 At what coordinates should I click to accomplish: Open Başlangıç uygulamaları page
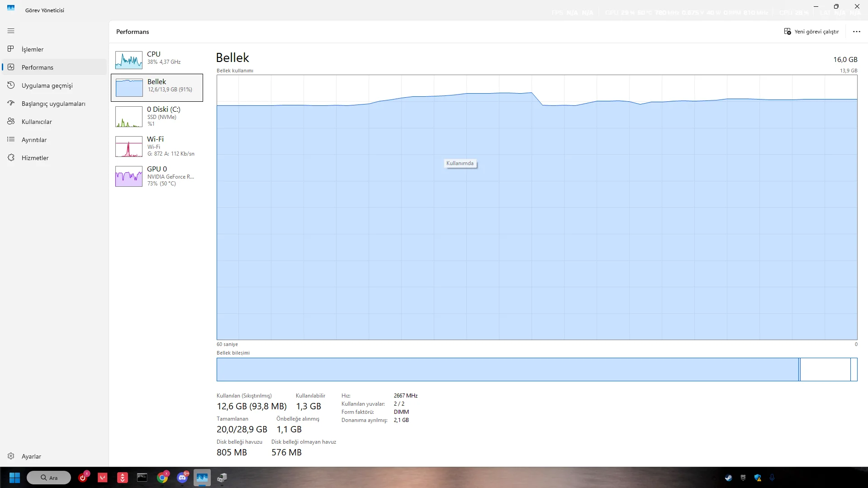point(54,103)
